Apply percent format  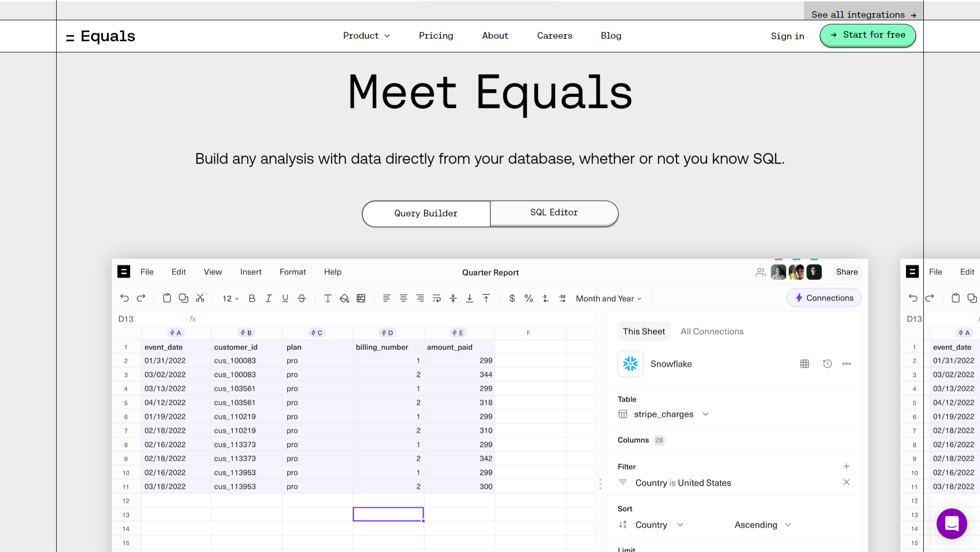(x=529, y=298)
